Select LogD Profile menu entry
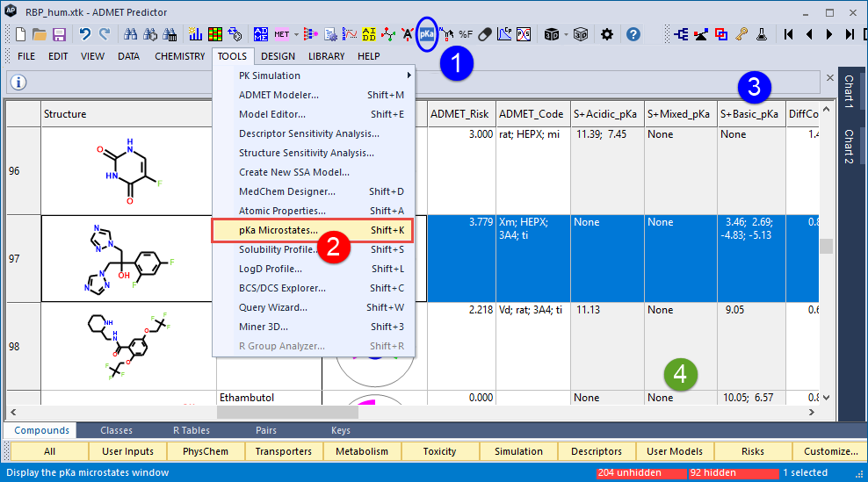This screenshot has height=482, width=868. pos(314,269)
